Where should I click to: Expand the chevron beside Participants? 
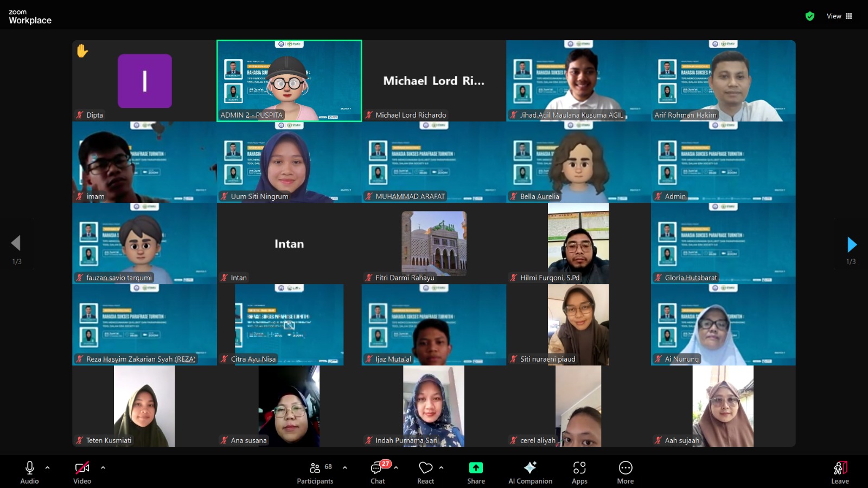click(345, 467)
